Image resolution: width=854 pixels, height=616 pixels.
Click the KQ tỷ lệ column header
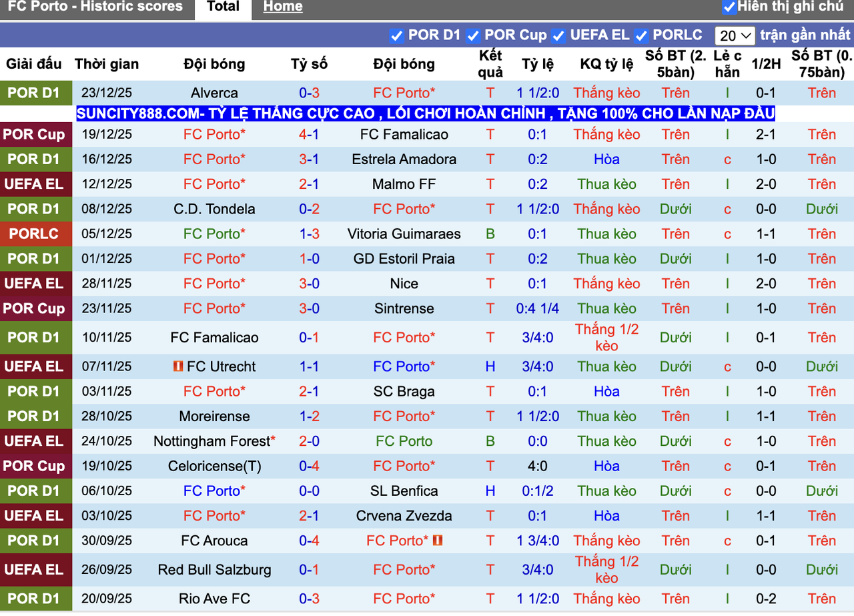pos(606,64)
